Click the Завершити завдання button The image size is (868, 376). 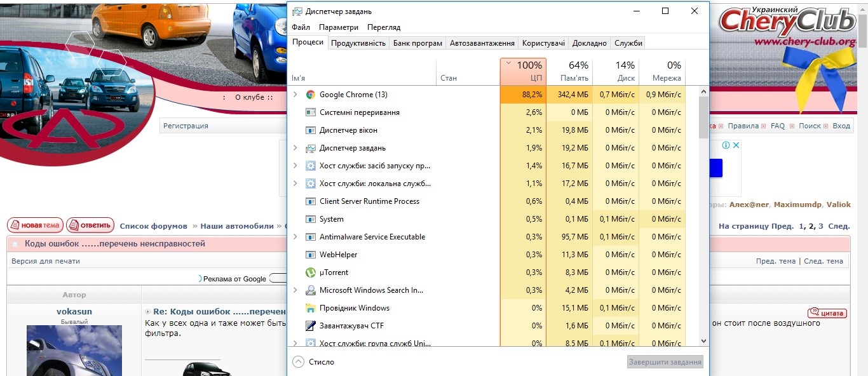665,362
